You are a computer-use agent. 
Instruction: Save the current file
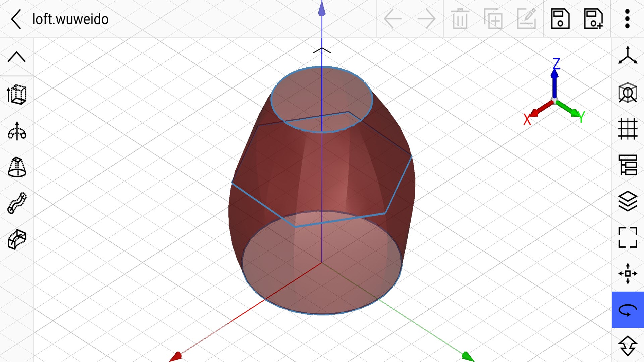point(560,19)
